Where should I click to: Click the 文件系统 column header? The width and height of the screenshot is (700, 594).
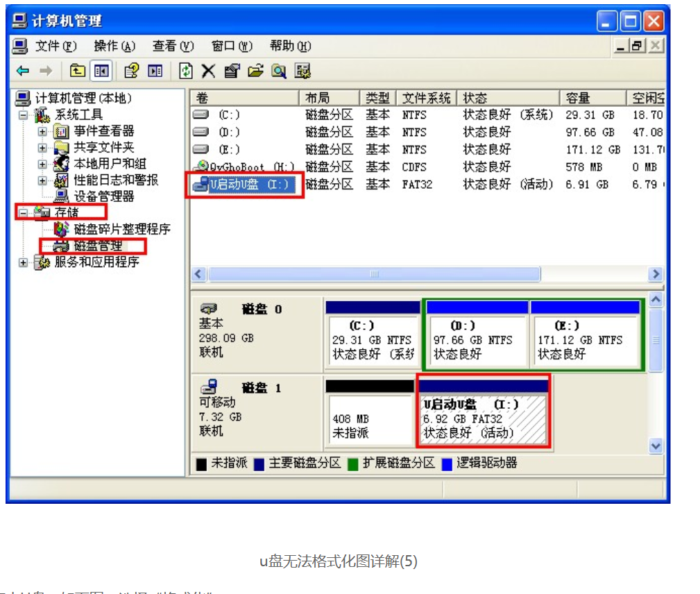tap(427, 98)
